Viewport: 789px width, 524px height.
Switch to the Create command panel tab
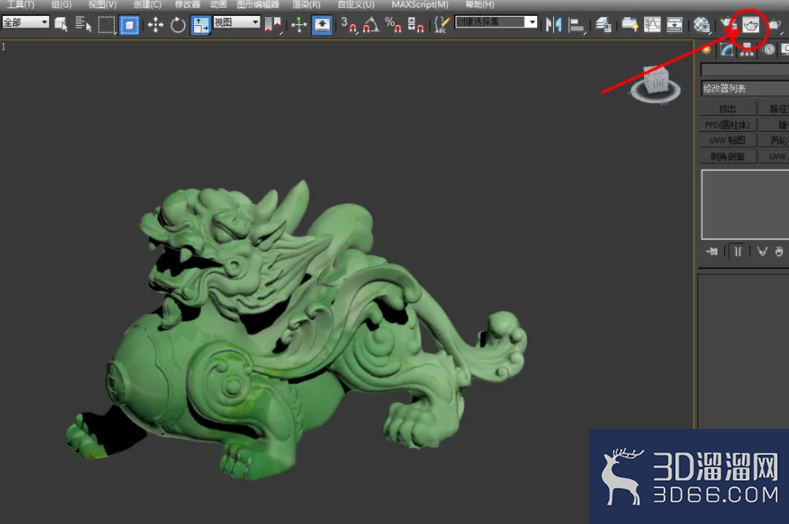coord(707,49)
